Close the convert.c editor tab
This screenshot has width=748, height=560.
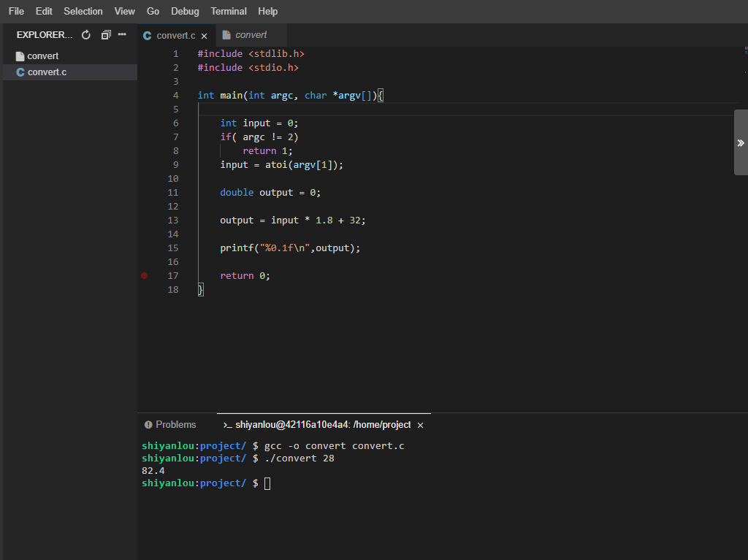point(205,36)
